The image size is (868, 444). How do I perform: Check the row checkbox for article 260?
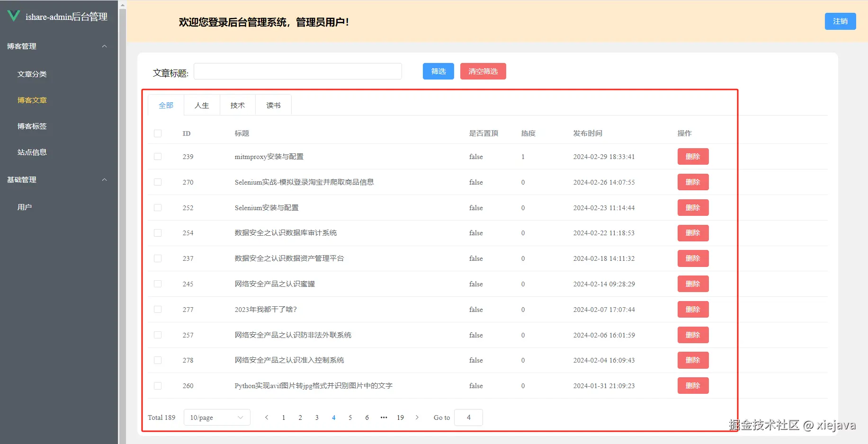[158, 385]
